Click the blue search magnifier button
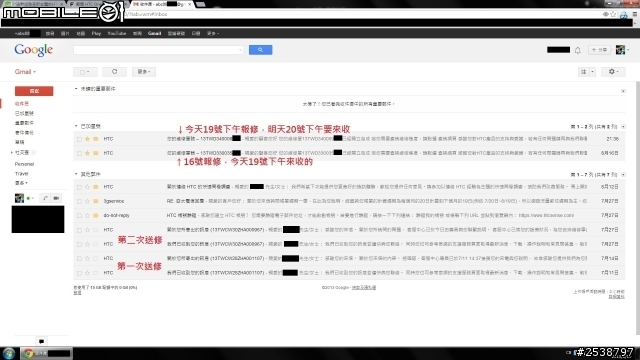 260,50
